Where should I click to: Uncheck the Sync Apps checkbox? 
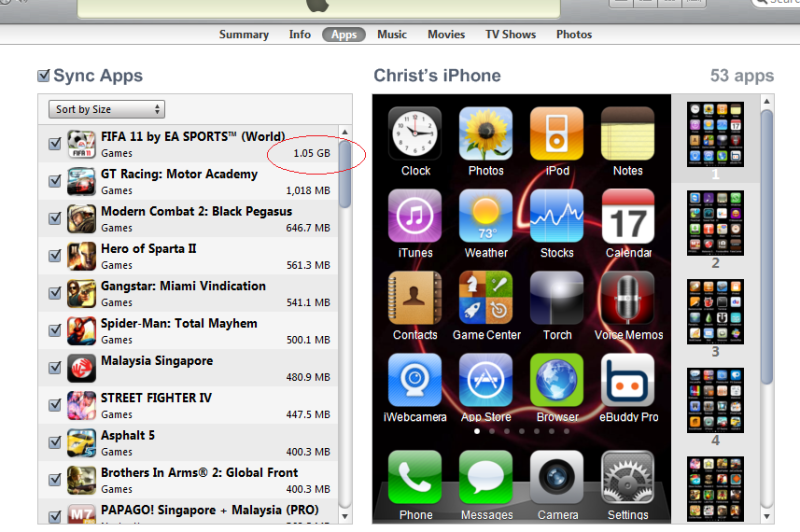[x=44, y=76]
